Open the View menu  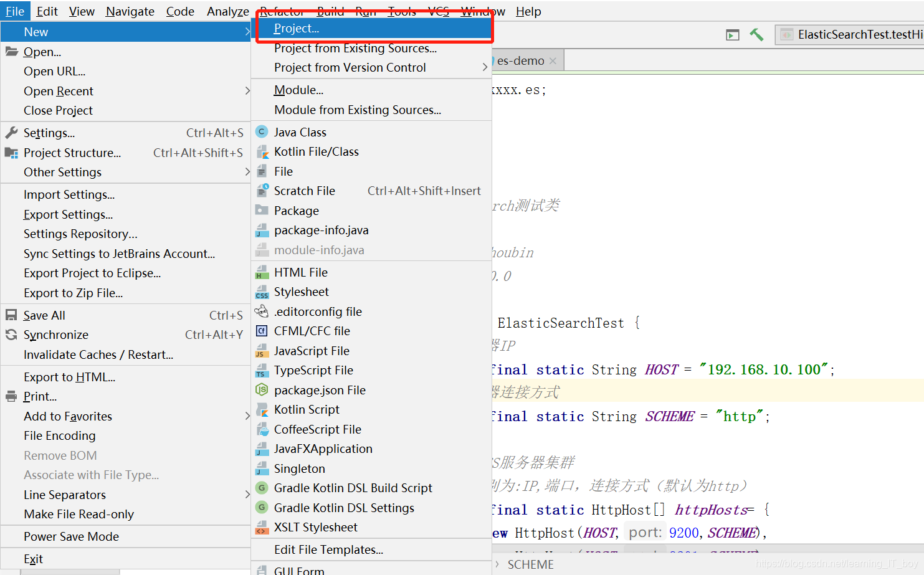[x=82, y=11]
